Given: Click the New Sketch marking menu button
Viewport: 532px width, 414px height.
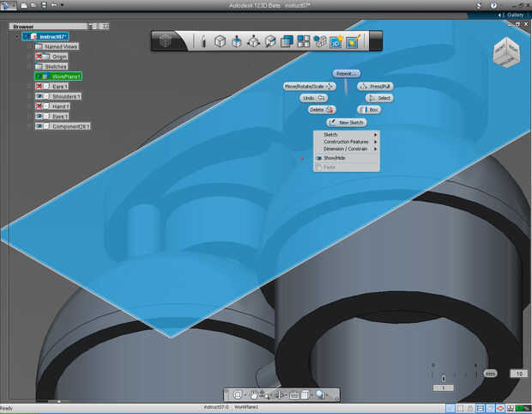Looking at the screenshot, I should click(x=347, y=122).
